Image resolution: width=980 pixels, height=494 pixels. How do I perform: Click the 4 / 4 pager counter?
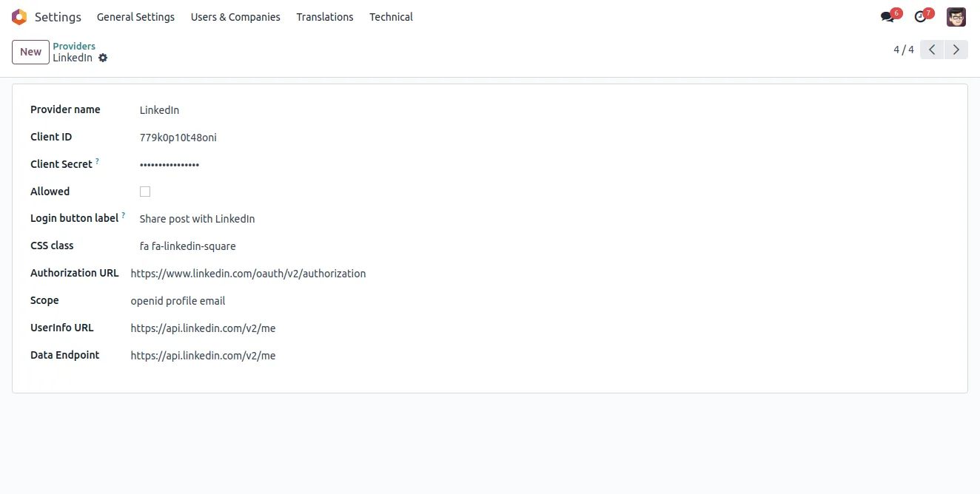pyautogui.click(x=904, y=50)
